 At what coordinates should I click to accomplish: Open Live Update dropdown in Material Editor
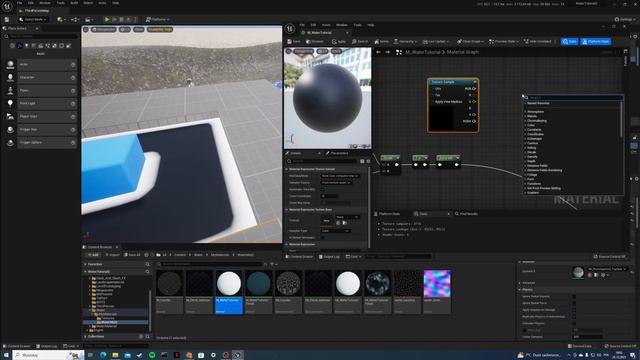tap(436, 41)
